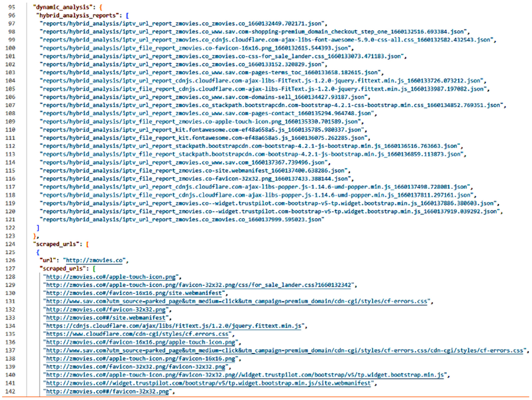532x400 pixels.
Task: Click line number 95 in gutter
Action: [x=12, y=7]
